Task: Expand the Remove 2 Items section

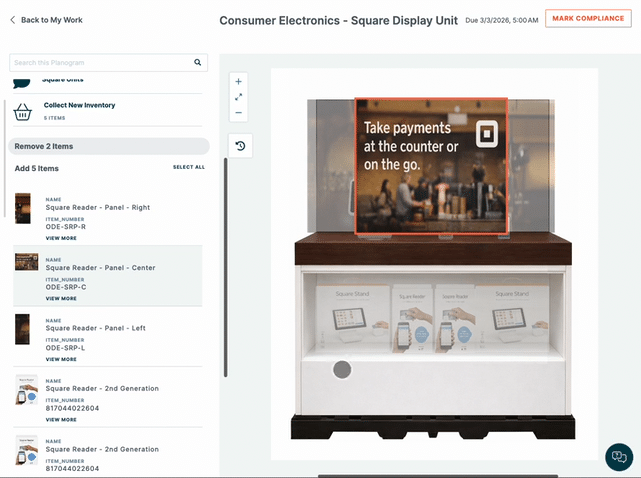Action: pos(109,146)
